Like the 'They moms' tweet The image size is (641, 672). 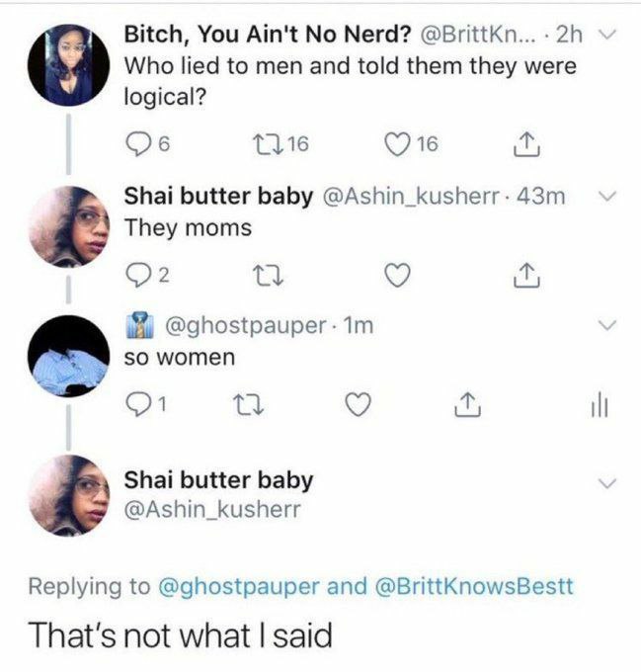[398, 275]
